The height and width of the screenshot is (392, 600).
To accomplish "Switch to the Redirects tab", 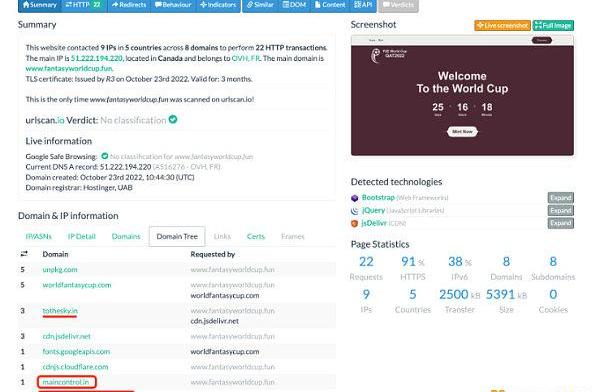I will 129,5.
